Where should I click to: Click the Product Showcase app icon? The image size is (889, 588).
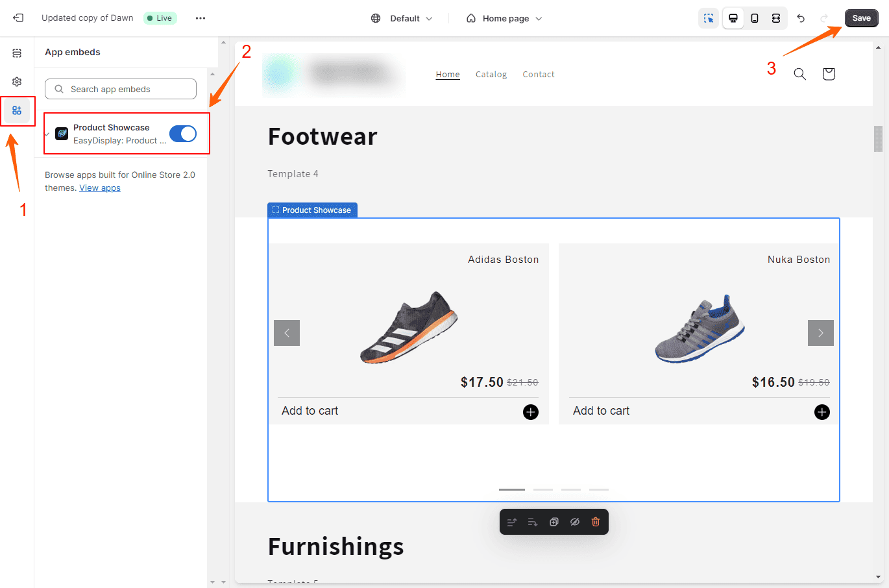[x=62, y=134]
